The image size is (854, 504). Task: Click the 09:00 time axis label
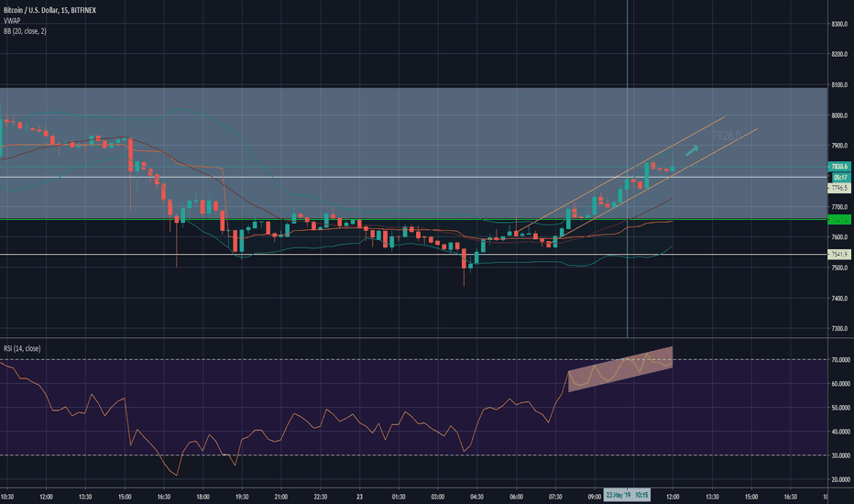594,497
